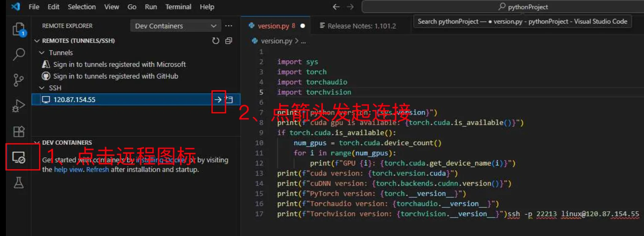The width and height of the screenshot is (644, 236).
Task: Go forward with the navigation arrow
Action: (350, 7)
